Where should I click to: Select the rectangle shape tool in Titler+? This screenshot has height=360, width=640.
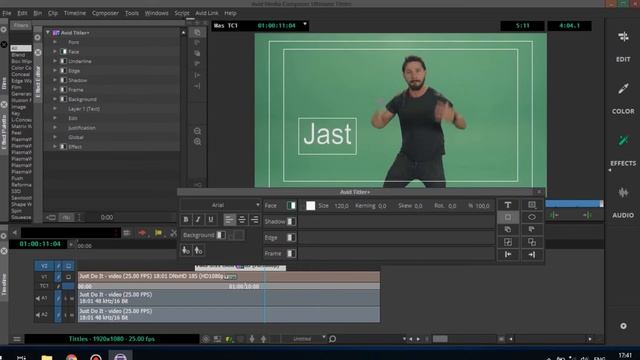pyautogui.click(x=508, y=217)
